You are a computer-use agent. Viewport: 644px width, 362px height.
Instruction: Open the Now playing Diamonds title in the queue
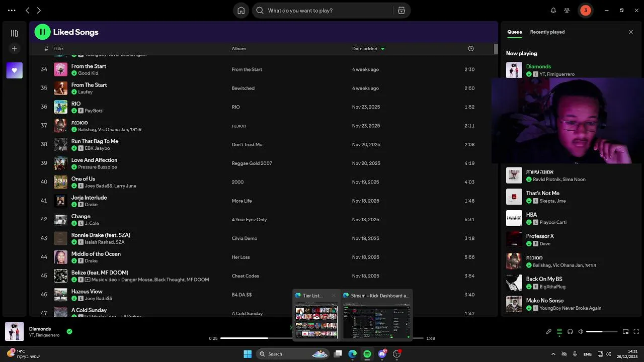538,66
